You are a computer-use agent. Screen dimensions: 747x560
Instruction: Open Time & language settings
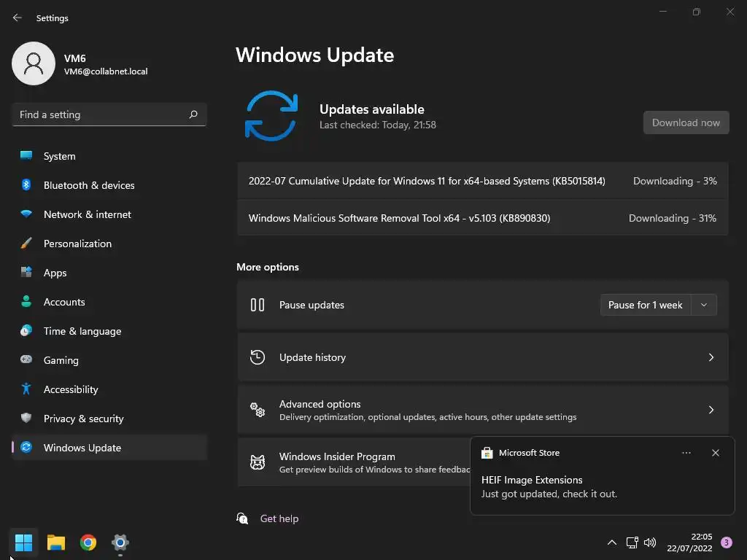109,331
